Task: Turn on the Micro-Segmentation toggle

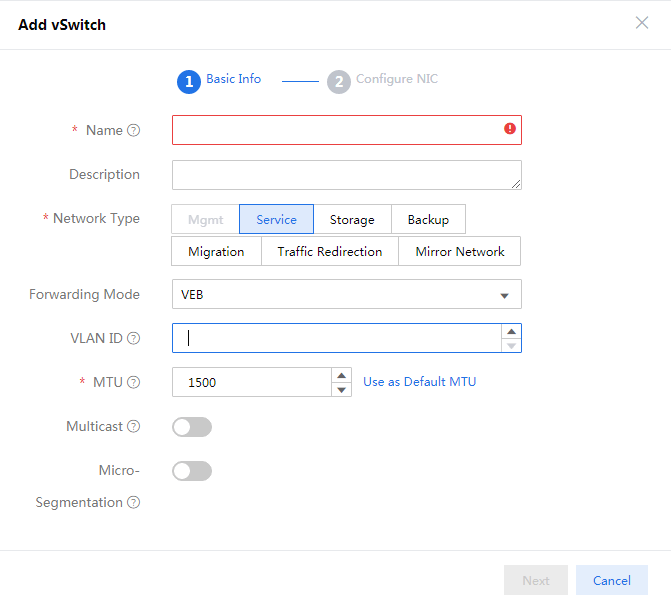Action: click(192, 471)
